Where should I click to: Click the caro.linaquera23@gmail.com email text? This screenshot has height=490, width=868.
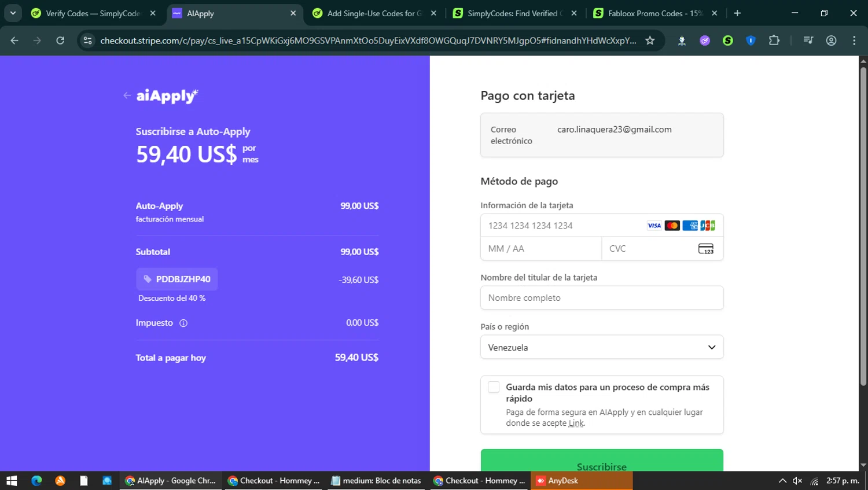point(615,130)
